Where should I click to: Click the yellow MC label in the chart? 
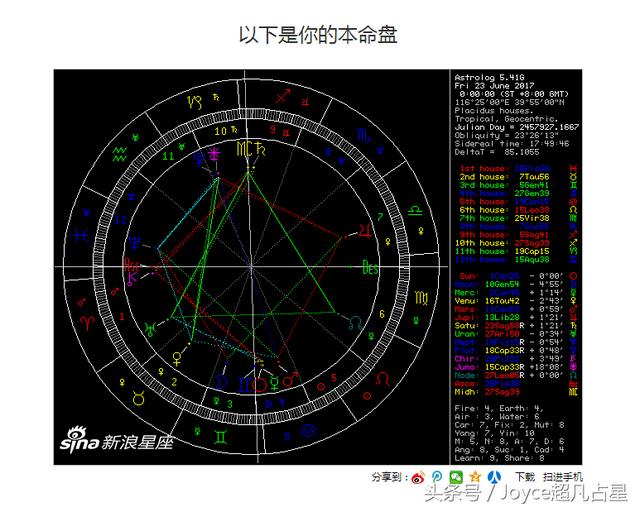[x=244, y=149]
